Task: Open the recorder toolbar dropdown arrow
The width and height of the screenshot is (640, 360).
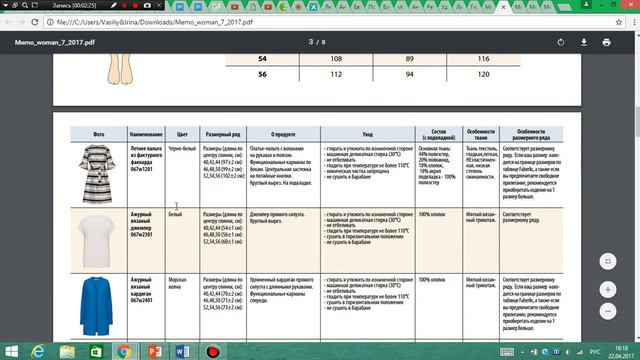Action: pyautogui.click(x=5, y=5)
